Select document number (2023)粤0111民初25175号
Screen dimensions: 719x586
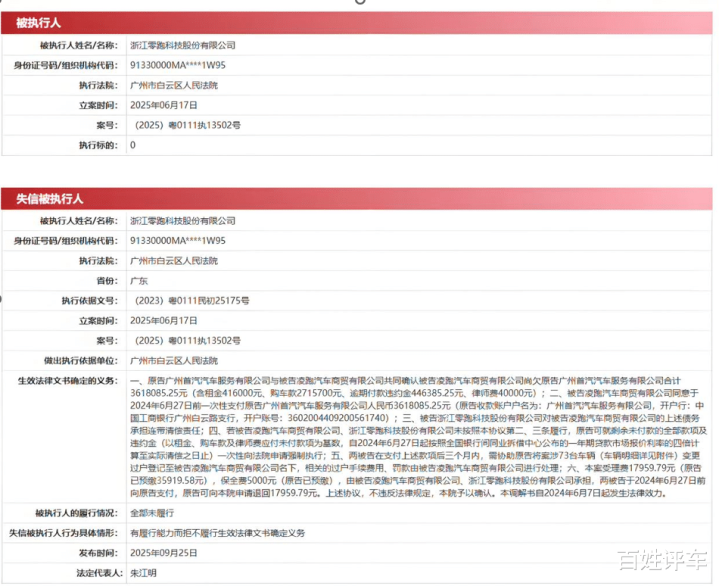click(192, 301)
